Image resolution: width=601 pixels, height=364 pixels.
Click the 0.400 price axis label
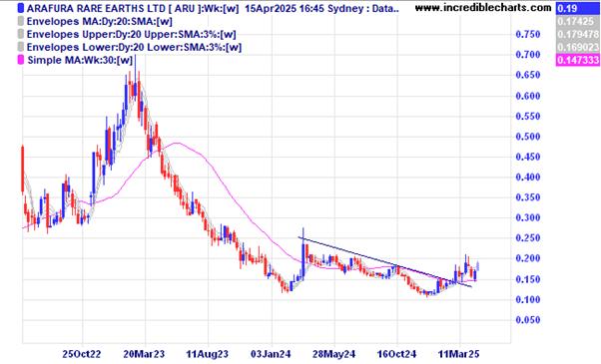tap(528, 178)
